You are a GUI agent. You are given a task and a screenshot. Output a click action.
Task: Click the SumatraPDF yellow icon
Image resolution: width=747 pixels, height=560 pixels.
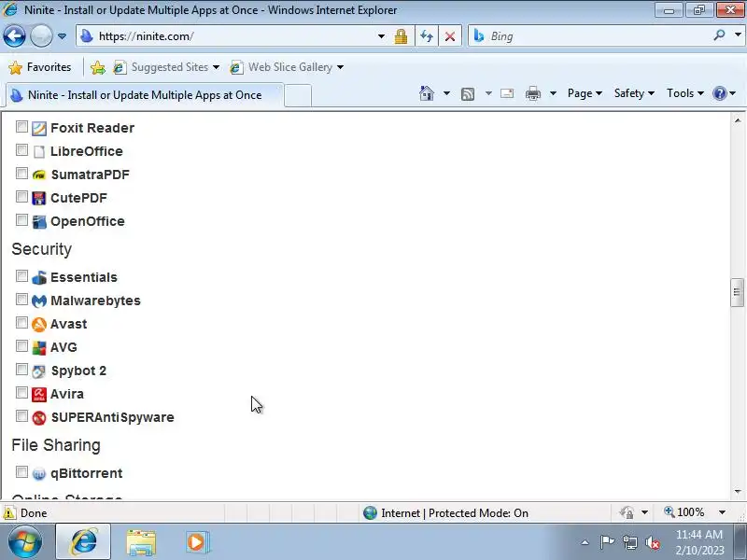coord(39,175)
